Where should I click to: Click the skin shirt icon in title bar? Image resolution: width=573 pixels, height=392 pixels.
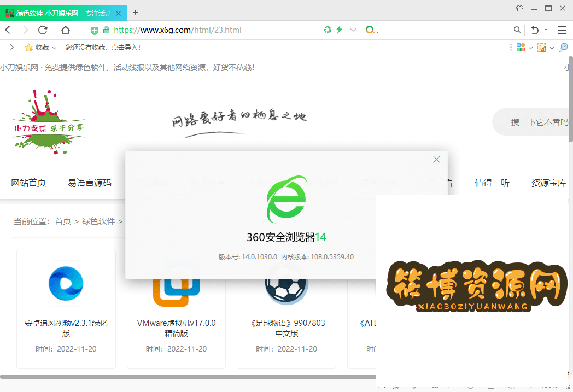click(519, 8)
